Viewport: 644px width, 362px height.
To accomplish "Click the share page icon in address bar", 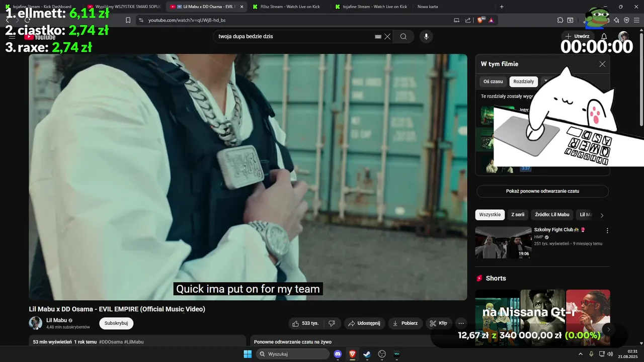I will click(468, 20).
